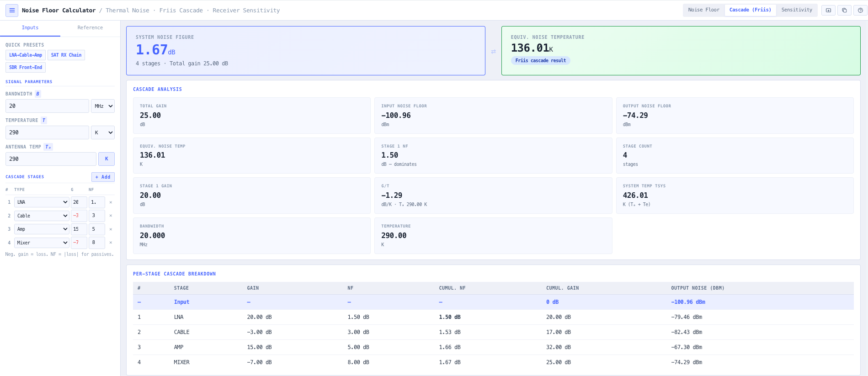Click the LNA stage NF field
The image size is (868, 376).
96,202
